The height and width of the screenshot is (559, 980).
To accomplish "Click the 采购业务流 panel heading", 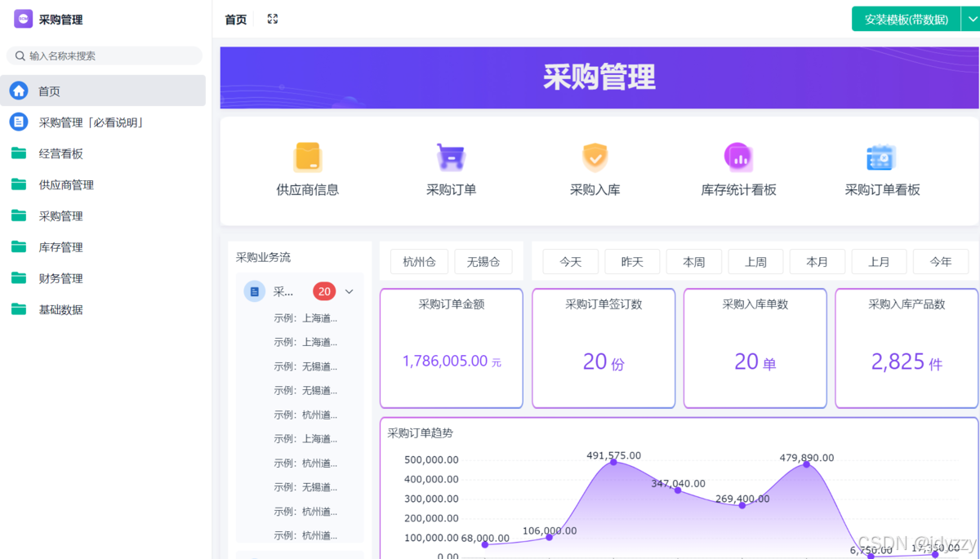I will click(x=263, y=257).
